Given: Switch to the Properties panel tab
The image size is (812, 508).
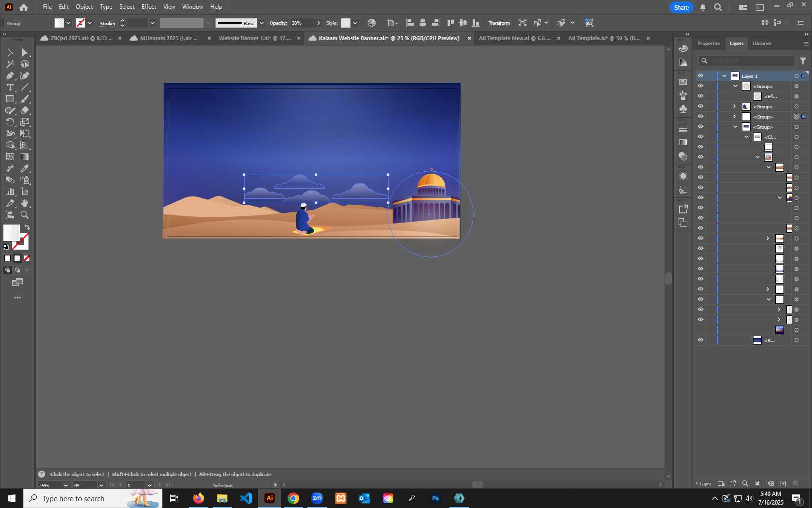Looking at the screenshot, I should (x=709, y=44).
